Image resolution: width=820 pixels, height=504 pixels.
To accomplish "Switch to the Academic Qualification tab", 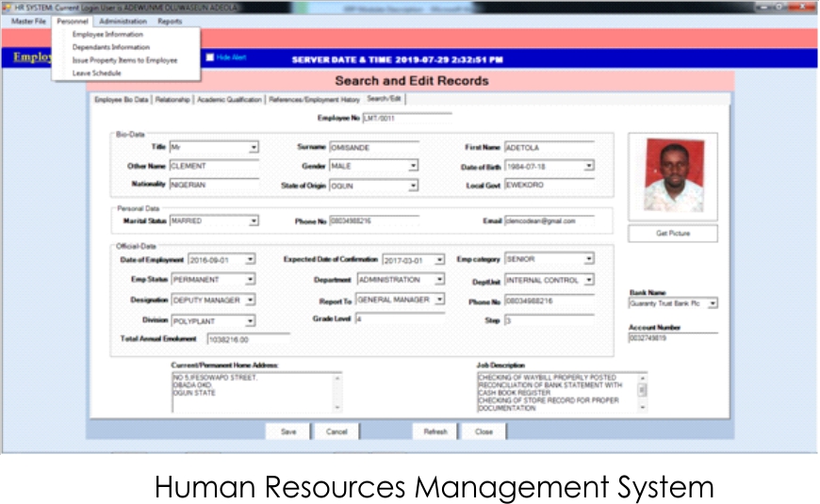I will (230, 100).
